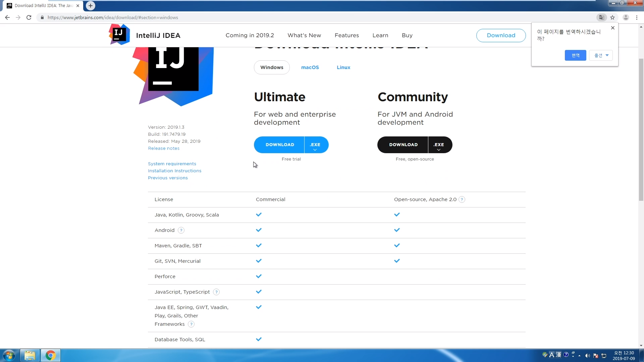Open File Explorer from the taskbar
644x362 pixels.
[30, 355]
